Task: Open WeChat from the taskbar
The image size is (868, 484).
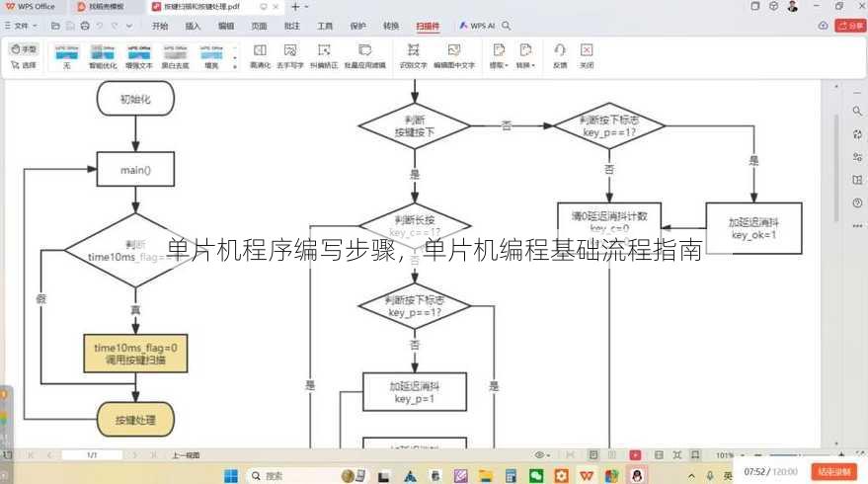Action: 536,475
